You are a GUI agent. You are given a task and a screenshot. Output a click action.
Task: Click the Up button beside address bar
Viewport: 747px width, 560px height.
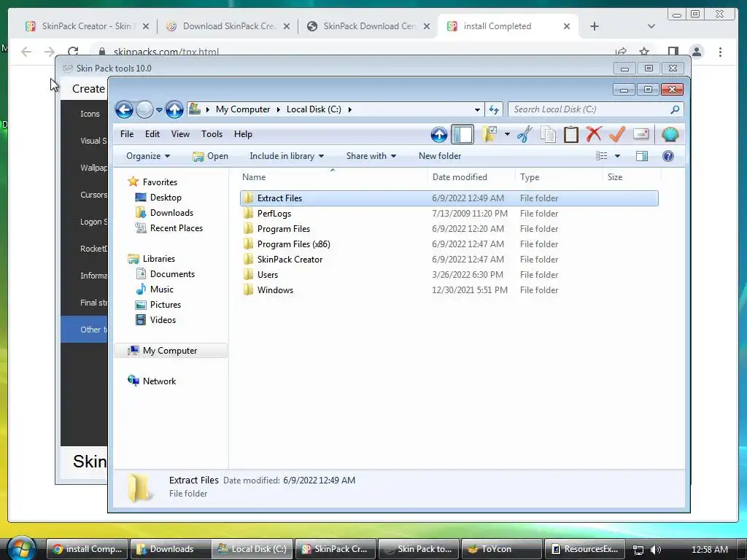pos(174,109)
